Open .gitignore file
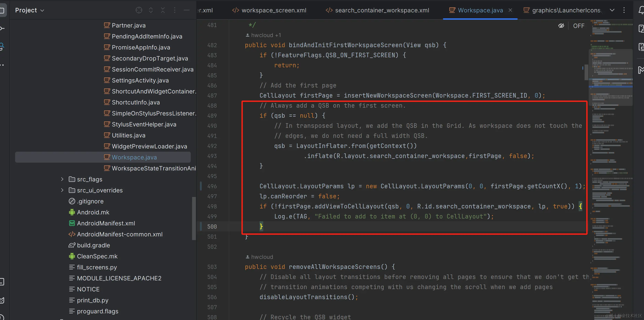The height and width of the screenshot is (320, 644). pos(86,201)
